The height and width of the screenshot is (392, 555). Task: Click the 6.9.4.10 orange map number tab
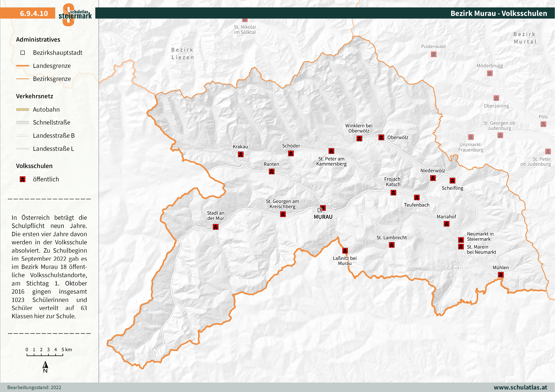tap(34, 13)
